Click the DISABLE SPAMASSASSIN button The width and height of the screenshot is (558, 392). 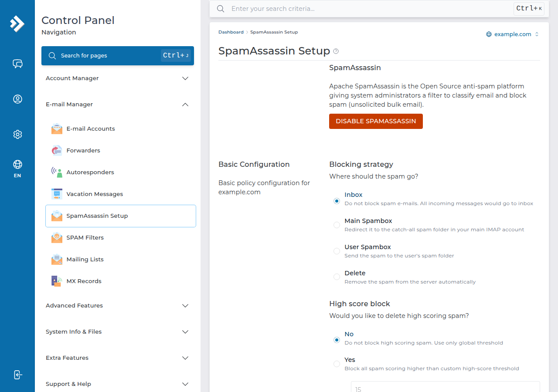pyautogui.click(x=376, y=121)
